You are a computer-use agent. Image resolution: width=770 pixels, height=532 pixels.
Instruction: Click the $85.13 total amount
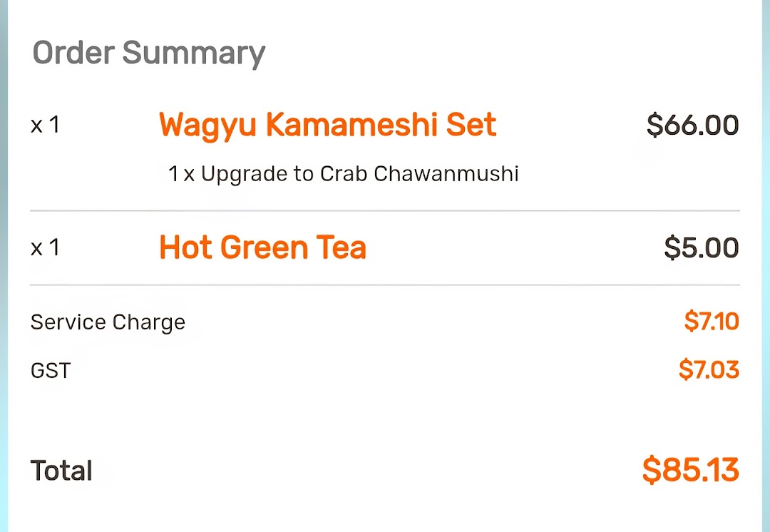tap(689, 471)
